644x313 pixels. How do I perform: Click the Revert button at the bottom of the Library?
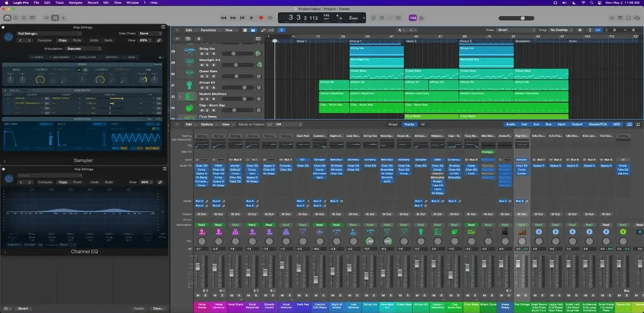[23, 309]
